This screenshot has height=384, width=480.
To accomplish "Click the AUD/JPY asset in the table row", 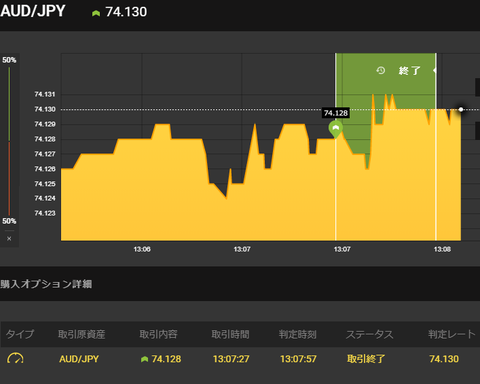I will click(79, 359).
